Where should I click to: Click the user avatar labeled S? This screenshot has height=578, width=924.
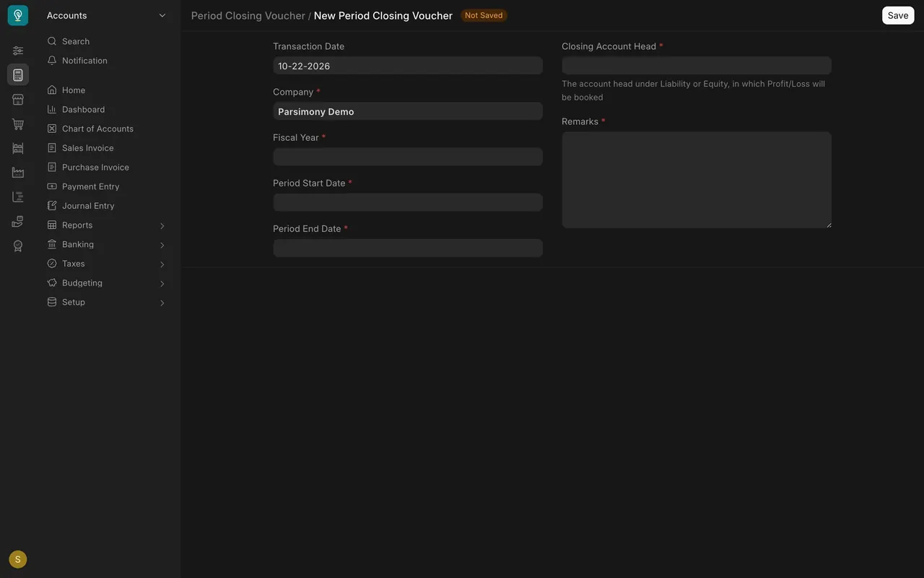18,559
